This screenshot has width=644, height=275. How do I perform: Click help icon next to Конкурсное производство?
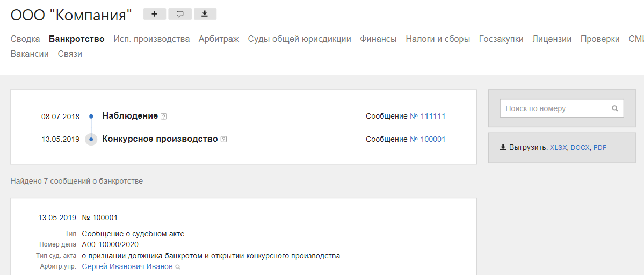tap(223, 139)
